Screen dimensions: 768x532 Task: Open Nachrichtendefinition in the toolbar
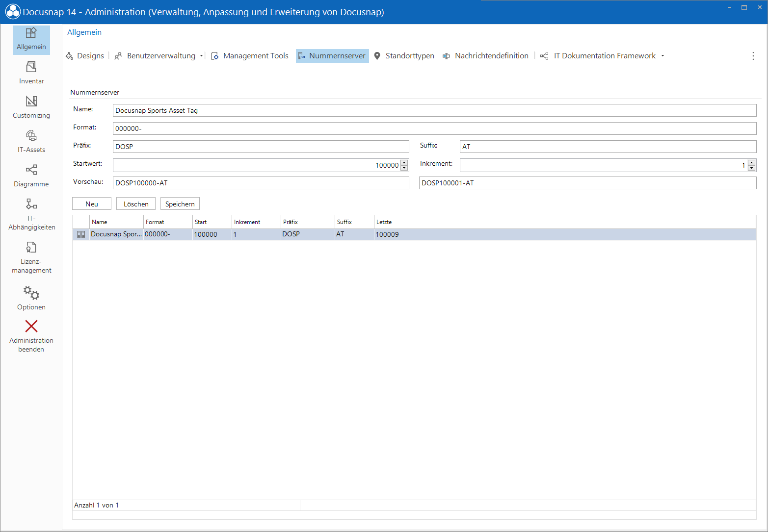tap(486, 56)
